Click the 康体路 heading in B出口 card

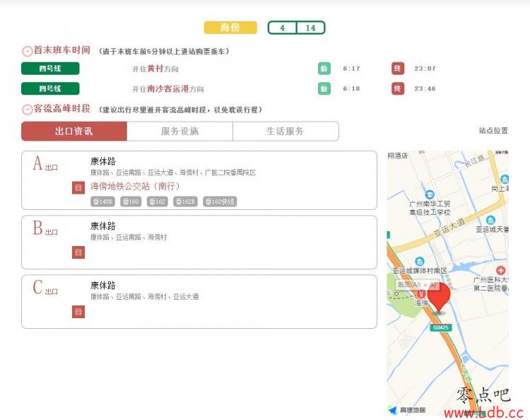103,226
